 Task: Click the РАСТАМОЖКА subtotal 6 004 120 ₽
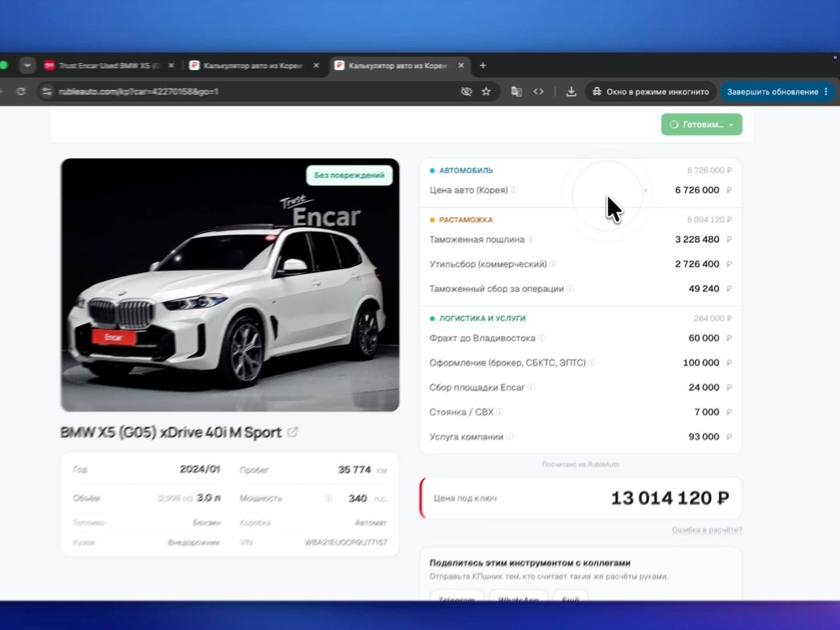tap(709, 220)
